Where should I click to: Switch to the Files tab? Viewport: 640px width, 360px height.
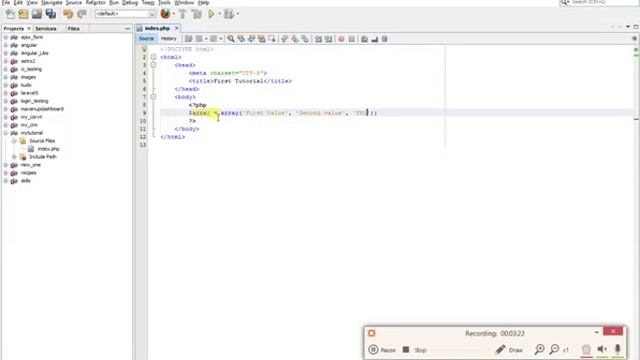click(x=73, y=29)
